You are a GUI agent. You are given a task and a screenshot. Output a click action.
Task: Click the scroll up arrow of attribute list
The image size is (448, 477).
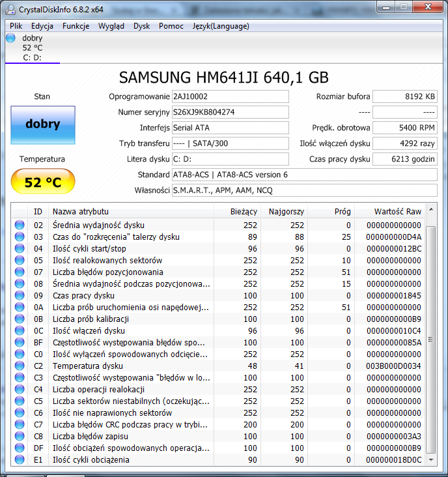pos(431,210)
